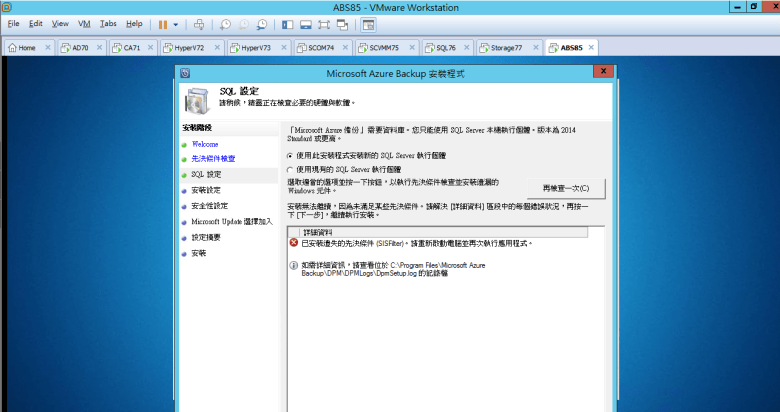Click the 再檢查一次(C) check again button
Image resolution: width=780 pixels, height=412 pixels.
(565, 188)
